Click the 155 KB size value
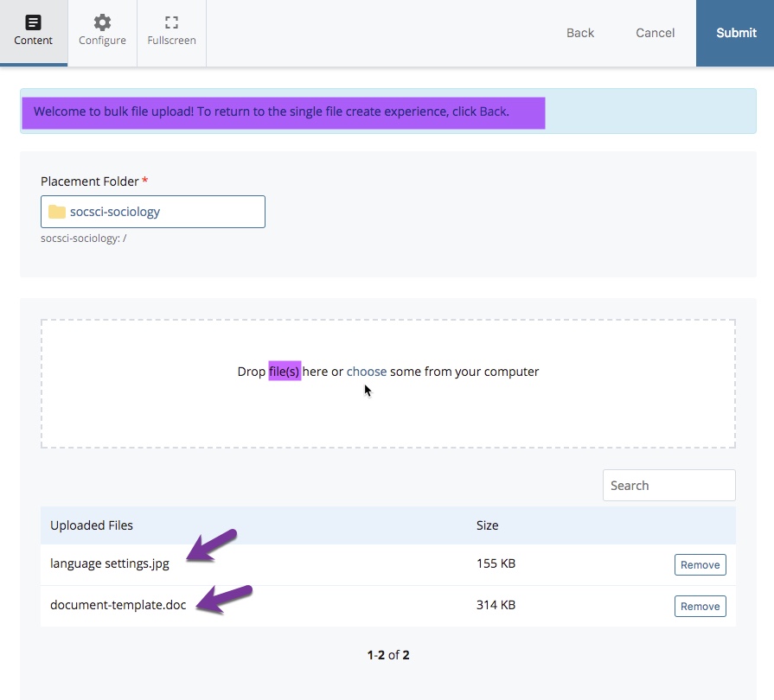The image size is (774, 700). 496,563
